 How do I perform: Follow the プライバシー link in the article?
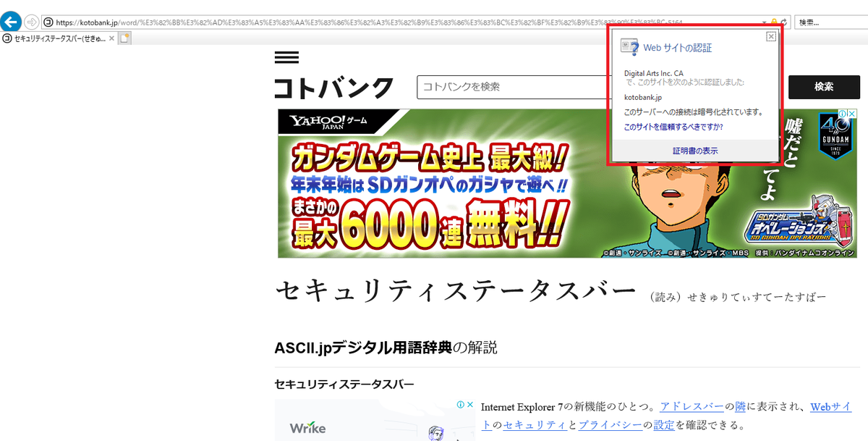pyautogui.click(x=610, y=425)
